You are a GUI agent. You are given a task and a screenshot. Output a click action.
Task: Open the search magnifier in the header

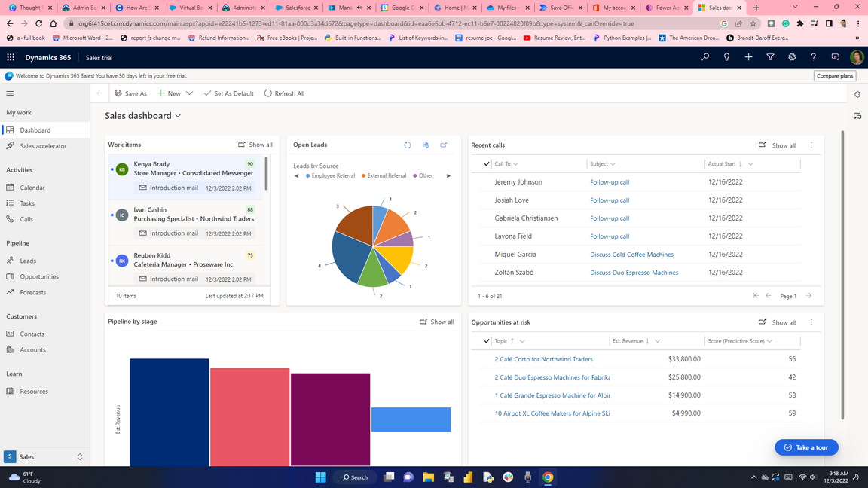coord(705,57)
